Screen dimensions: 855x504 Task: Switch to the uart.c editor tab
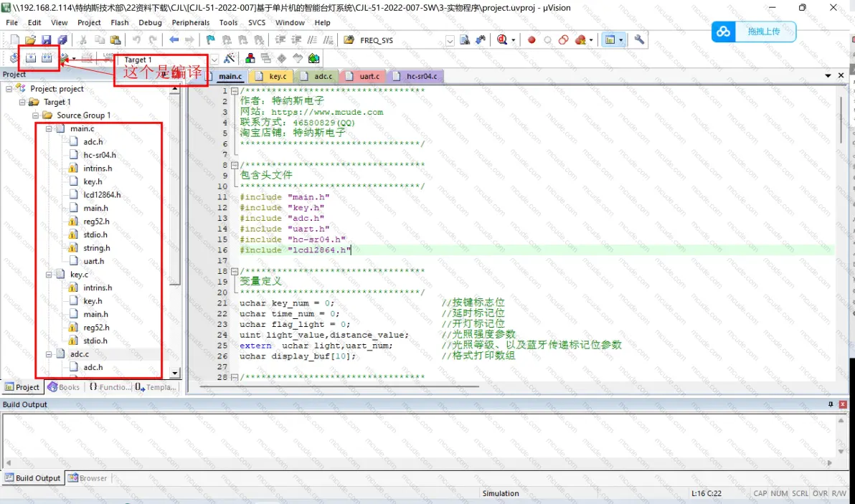(364, 76)
